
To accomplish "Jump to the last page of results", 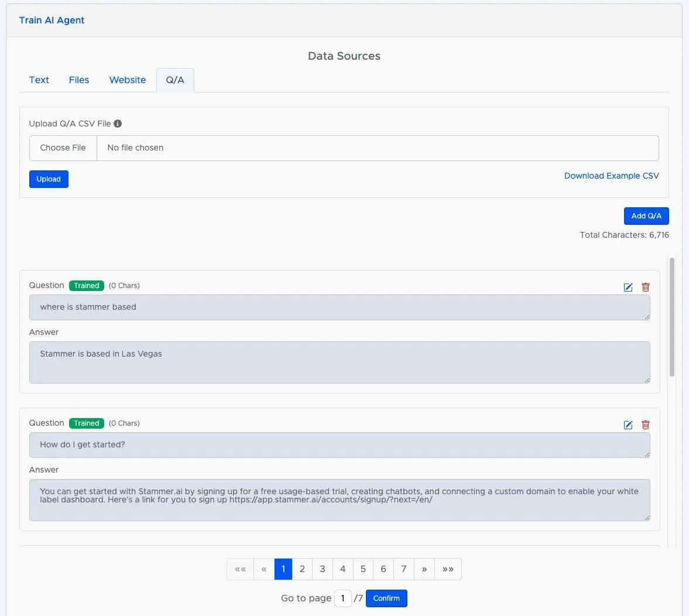I will (x=448, y=569).
